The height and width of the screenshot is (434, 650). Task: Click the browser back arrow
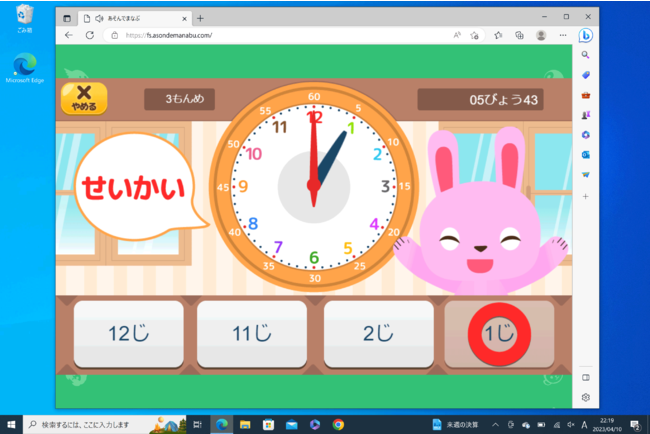68,35
